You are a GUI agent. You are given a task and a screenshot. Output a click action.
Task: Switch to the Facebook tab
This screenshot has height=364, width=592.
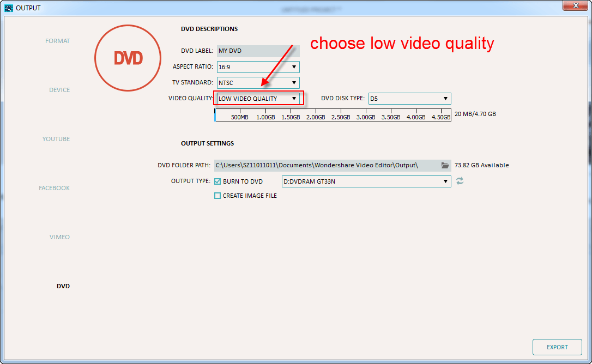[x=54, y=188]
